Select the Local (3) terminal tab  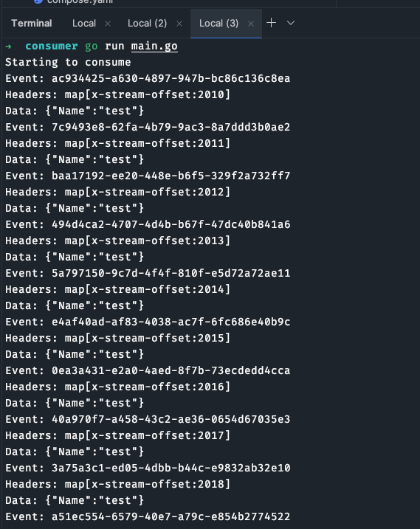(218, 24)
